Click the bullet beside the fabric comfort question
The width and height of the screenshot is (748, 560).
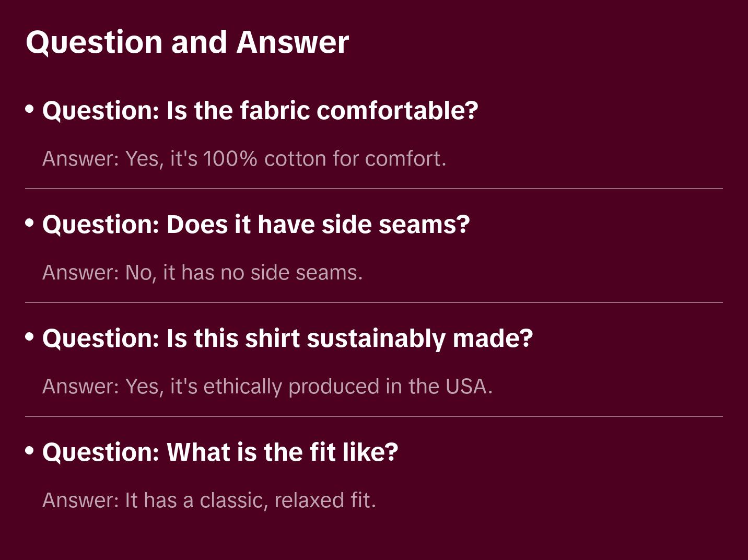[30, 109]
